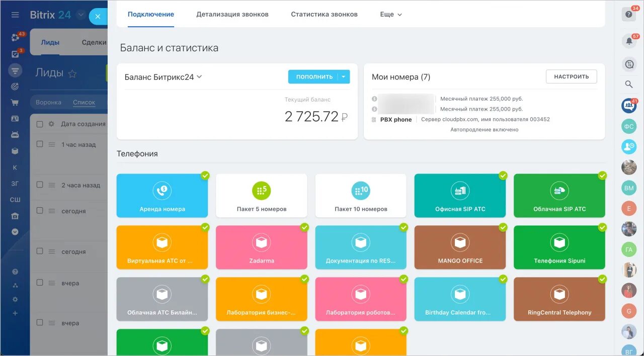Open tasks icon with 3 badge in left sidebar
Image resolution: width=644 pixels, height=356 pixels.
tap(15, 54)
